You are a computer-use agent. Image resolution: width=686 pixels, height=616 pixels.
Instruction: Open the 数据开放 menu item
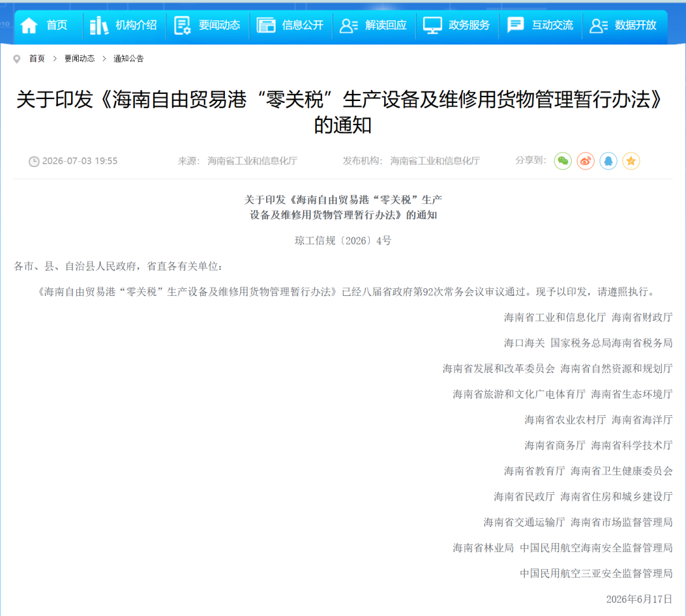click(636, 25)
